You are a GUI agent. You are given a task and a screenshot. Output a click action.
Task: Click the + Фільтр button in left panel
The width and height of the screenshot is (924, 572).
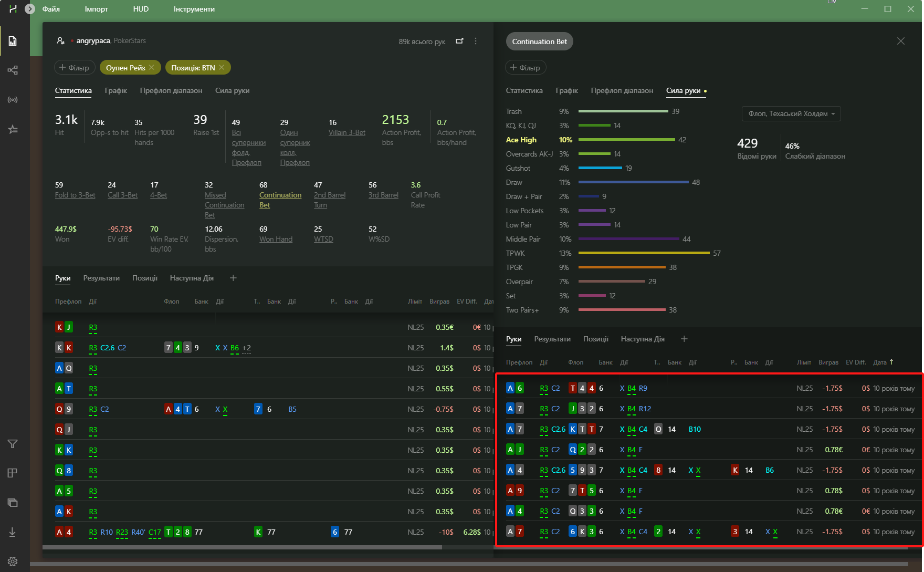point(75,67)
